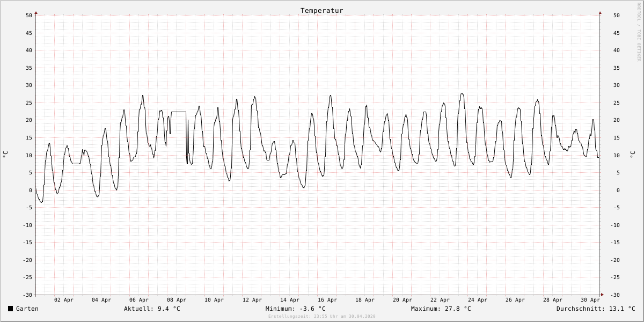Click the "50" label on the left axis
This screenshot has height=322, width=644.
click(x=29, y=15)
